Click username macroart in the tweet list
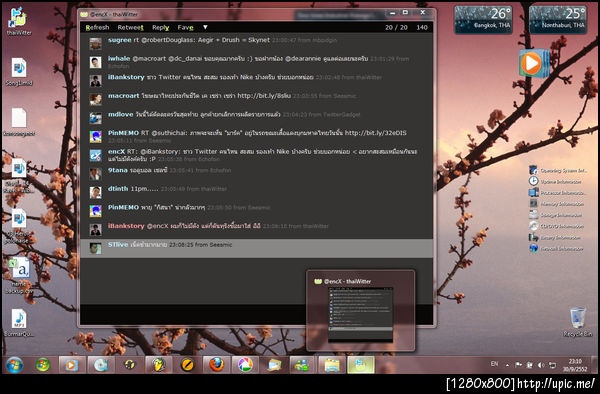 click(x=124, y=96)
